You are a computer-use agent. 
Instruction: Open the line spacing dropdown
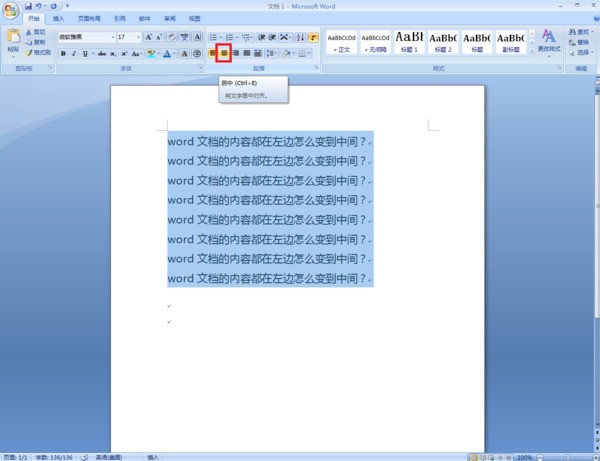click(272, 53)
